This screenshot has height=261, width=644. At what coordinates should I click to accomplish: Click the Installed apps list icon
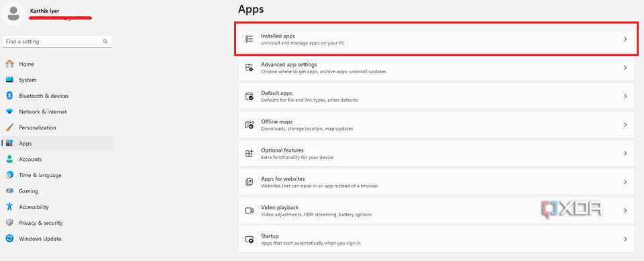coord(250,39)
